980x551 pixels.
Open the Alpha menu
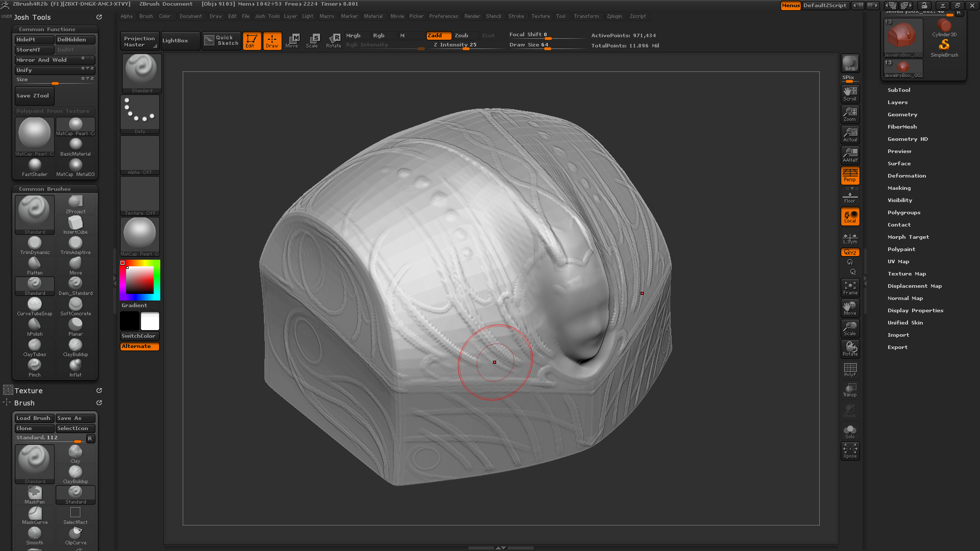pyautogui.click(x=127, y=16)
